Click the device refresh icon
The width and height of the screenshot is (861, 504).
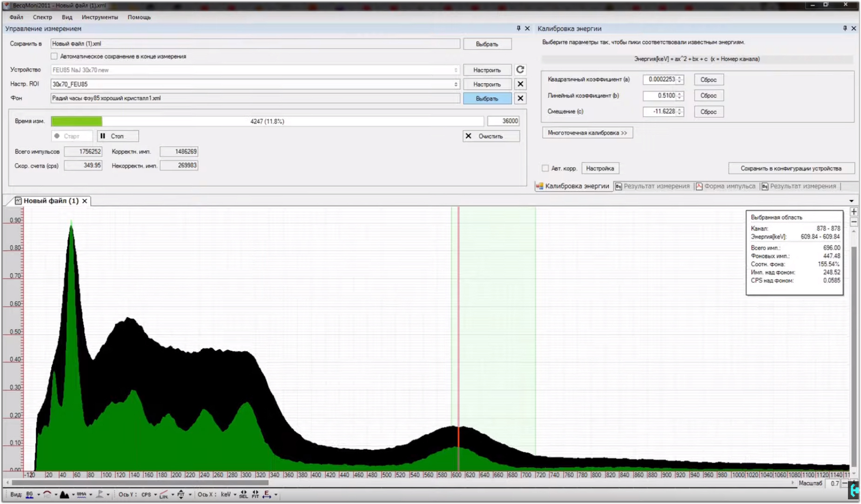click(x=520, y=70)
